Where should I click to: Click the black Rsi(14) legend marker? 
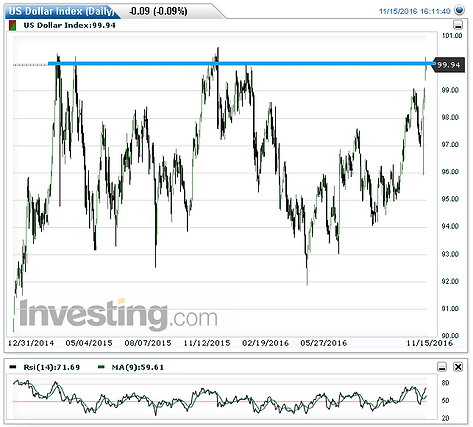click(x=13, y=367)
